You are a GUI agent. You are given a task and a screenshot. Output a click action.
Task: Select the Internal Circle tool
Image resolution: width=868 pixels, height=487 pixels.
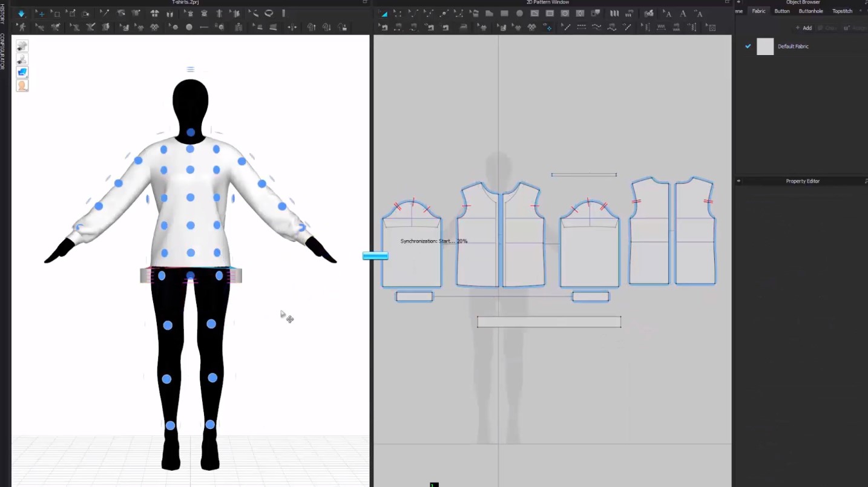[565, 13]
